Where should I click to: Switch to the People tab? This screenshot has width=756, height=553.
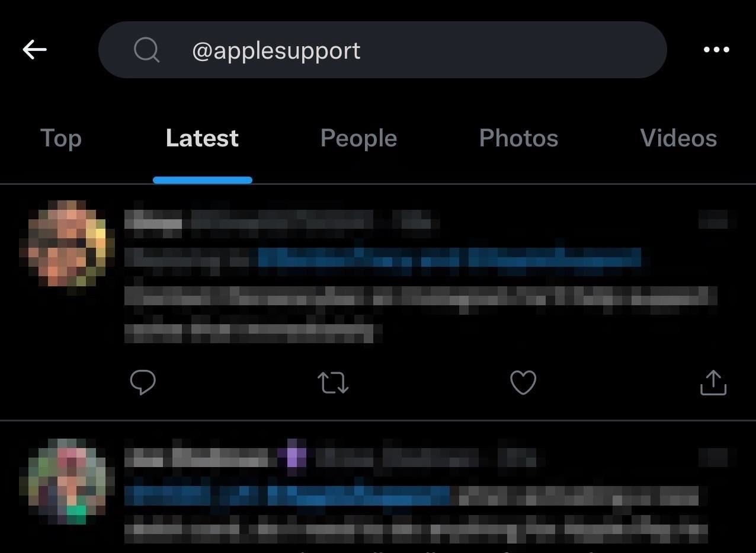point(358,138)
